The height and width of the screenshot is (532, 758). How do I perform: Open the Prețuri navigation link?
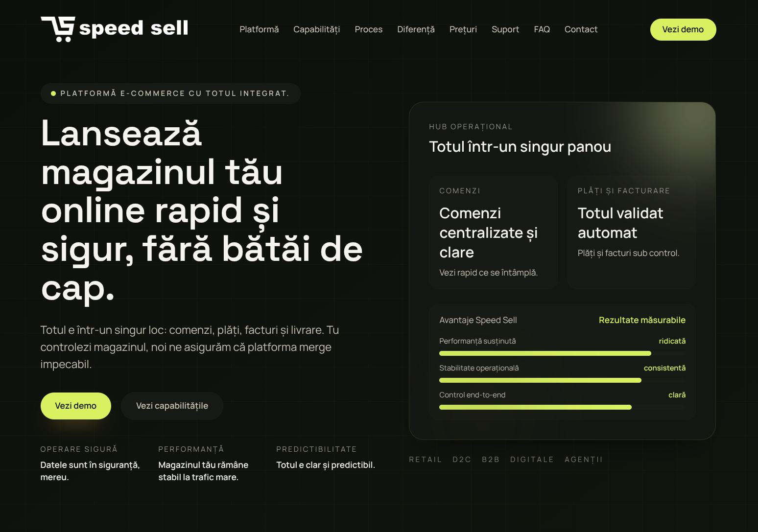pyautogui.click(x=463, y=29)
